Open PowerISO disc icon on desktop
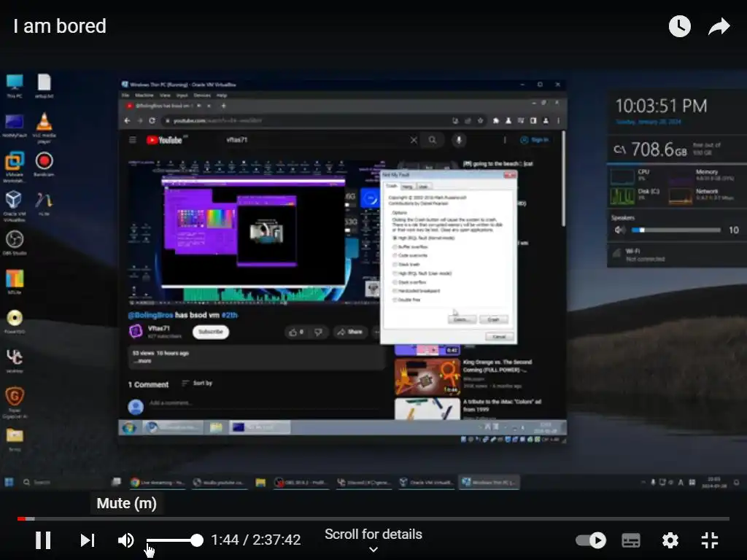747x560 pixels. point(15,322)
